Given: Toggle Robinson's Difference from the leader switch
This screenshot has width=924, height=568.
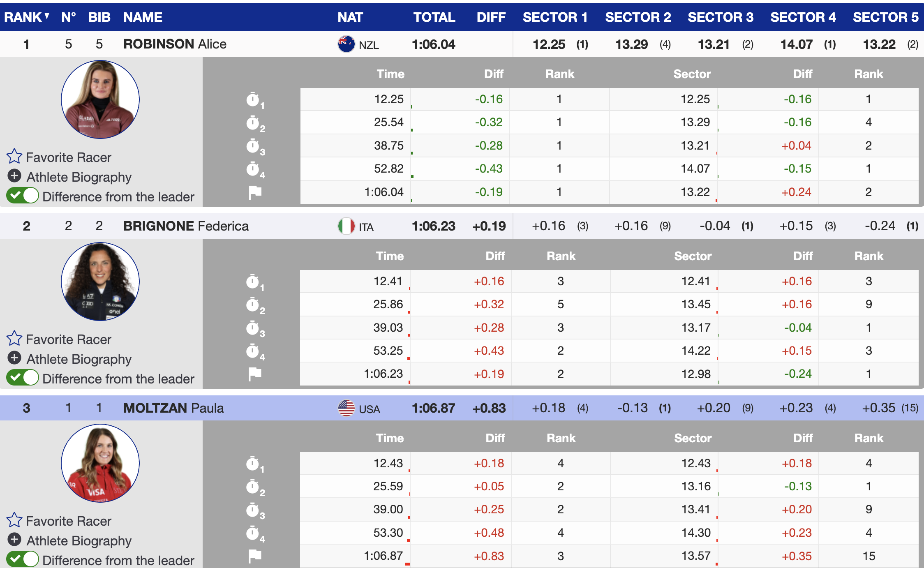Looking at the screenshot, I should click(23, 196).
